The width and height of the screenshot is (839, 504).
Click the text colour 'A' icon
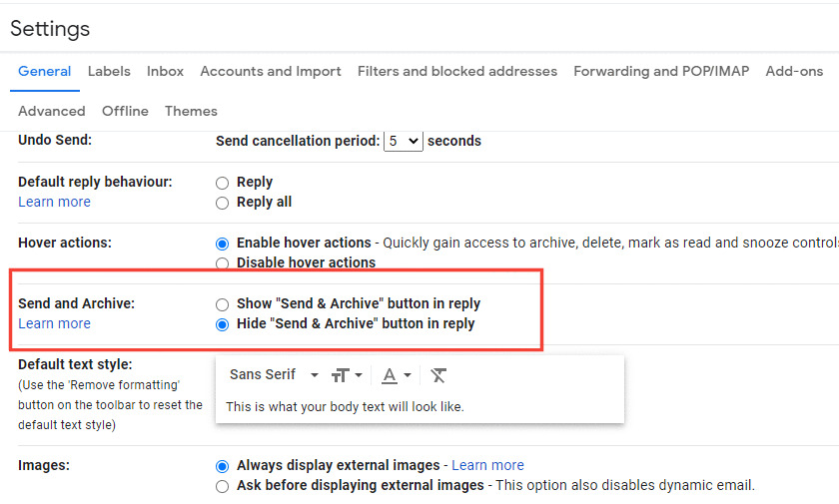390,375
